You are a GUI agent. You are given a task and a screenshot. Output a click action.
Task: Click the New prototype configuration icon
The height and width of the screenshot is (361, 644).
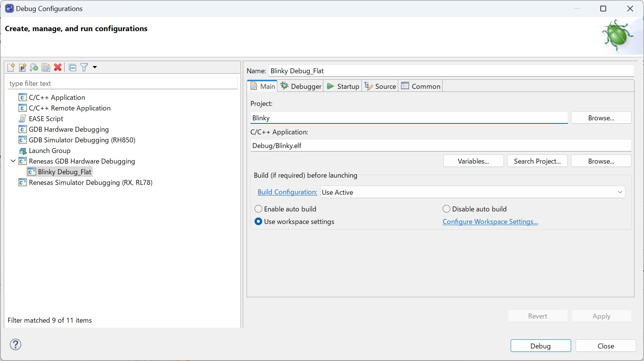[x=22, y=67]
